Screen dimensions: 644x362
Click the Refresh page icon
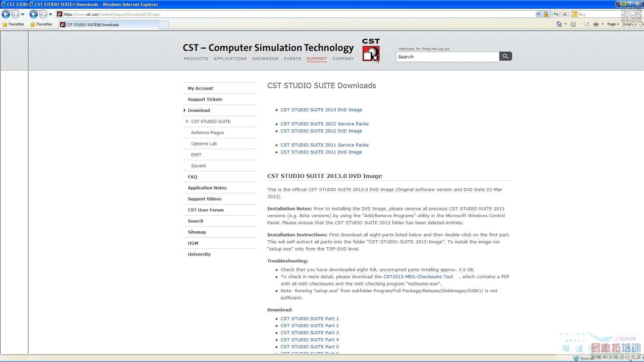556,14
